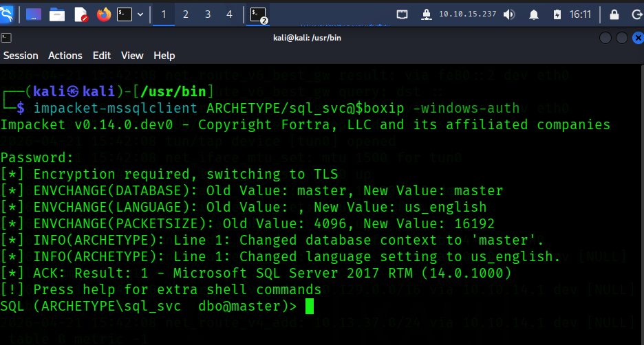The width and height of the screenshot is (644, 345).
Task: Click the impacket-mssqlclient command text
Action: [115, 109]
